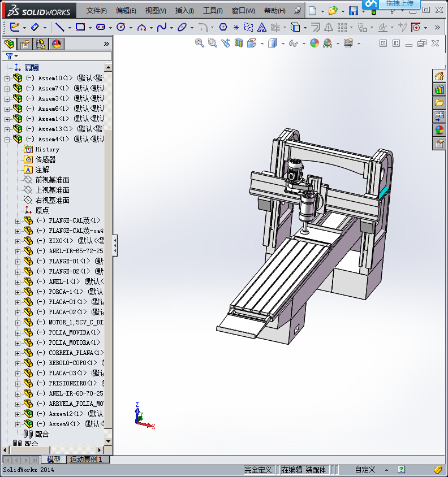Select the History tree item
This screenshot has width=448, height=477.
tap(47, 149)
